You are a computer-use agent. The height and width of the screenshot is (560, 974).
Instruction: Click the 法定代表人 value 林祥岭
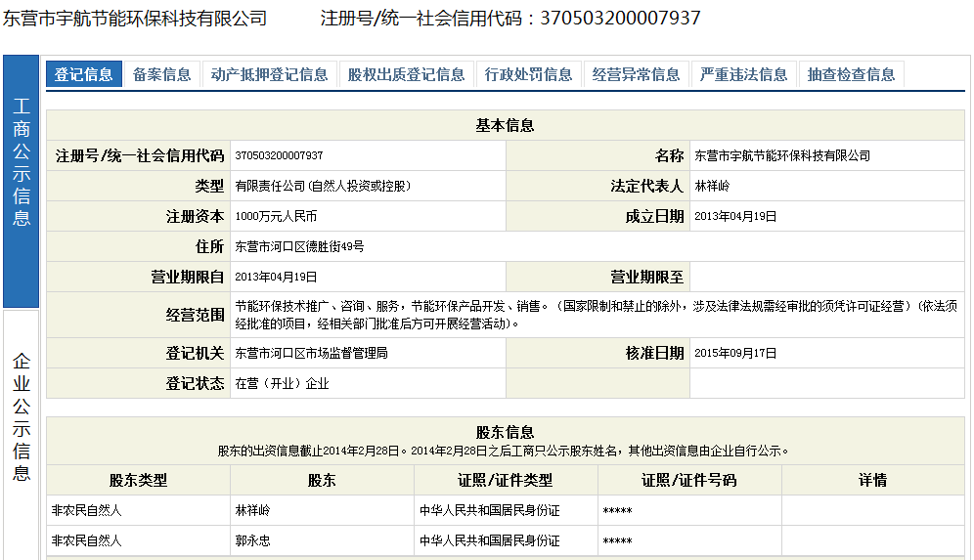point(712,186)
